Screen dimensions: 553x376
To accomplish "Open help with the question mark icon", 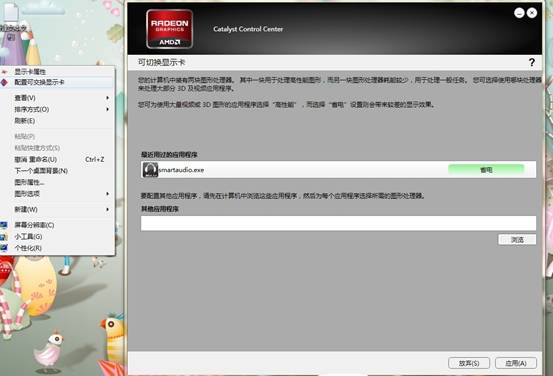I will pos(531,62).
